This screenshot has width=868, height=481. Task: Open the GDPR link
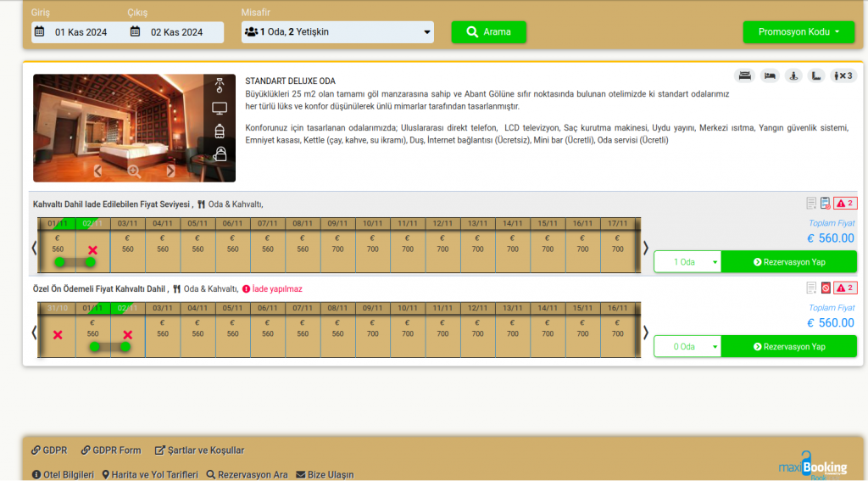coord(49,450)
